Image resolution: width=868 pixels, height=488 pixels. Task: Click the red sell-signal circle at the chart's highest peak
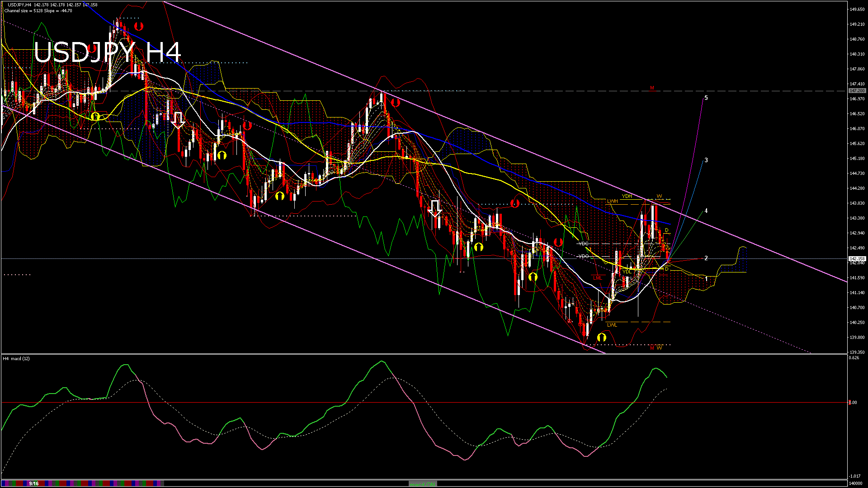[x=138, y=26]
